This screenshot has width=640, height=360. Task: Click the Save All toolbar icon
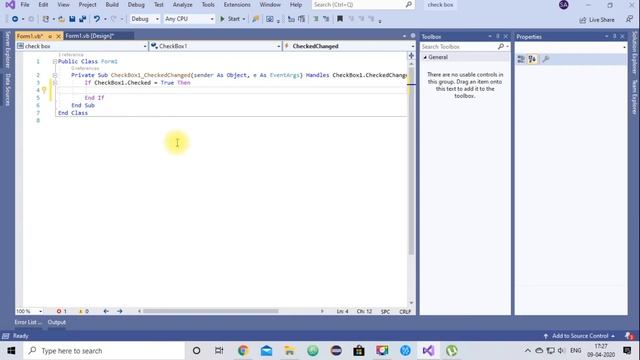pyautogui.click(x=82, y=19)
